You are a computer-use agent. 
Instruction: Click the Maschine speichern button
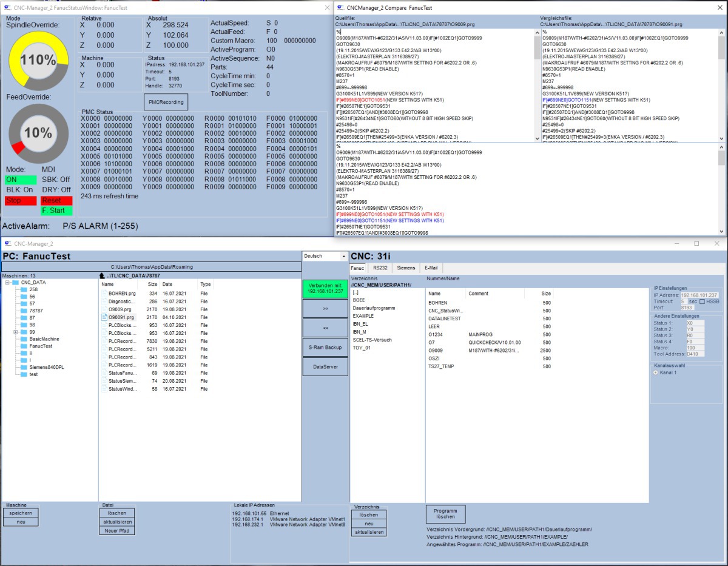click(21, 513)
